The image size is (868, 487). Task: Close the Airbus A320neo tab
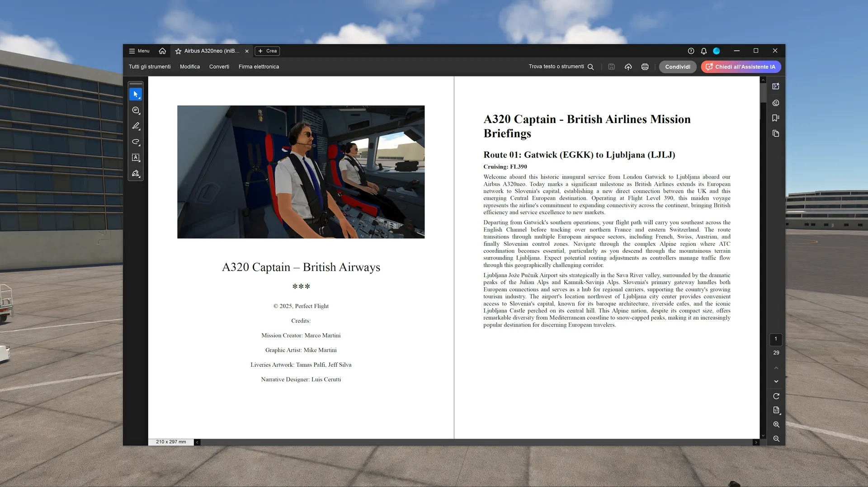(x=247, y=51)
